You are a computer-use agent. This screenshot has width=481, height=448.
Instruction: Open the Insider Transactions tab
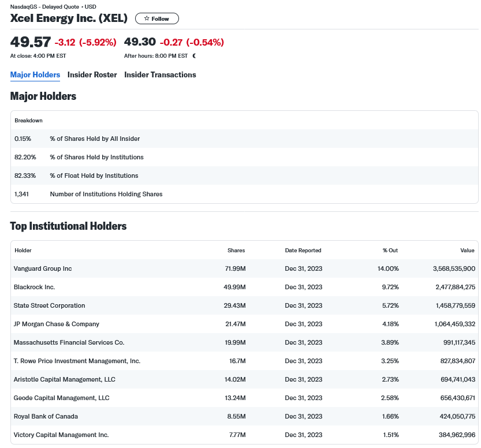(x=160, y=75)
